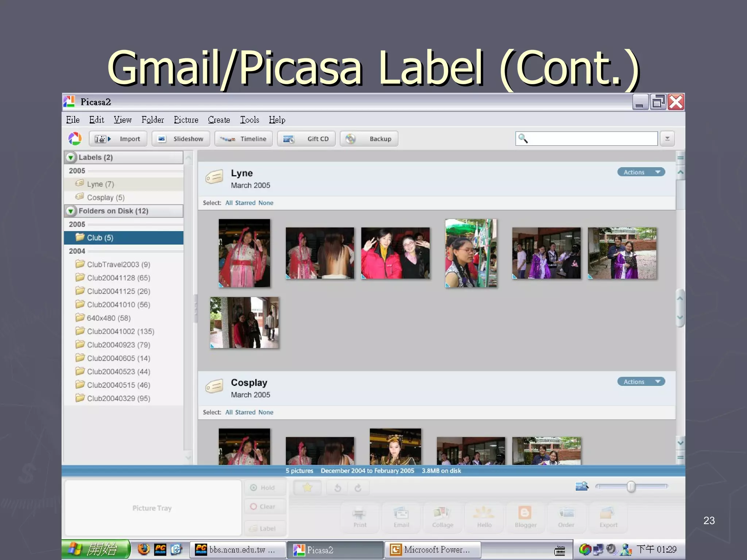Open the Actions dropdown for Cosplay label
747x560 pixels.
tap(641, 382)
